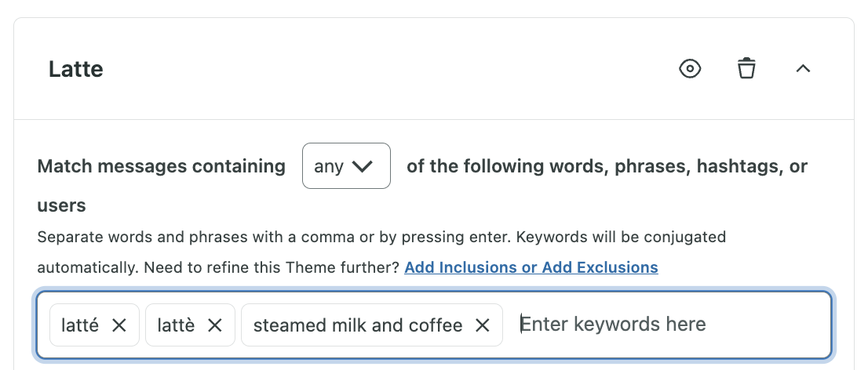Click the Latte theme title
This screenshot has width=868, height=370.
click(x=76, y=69)
